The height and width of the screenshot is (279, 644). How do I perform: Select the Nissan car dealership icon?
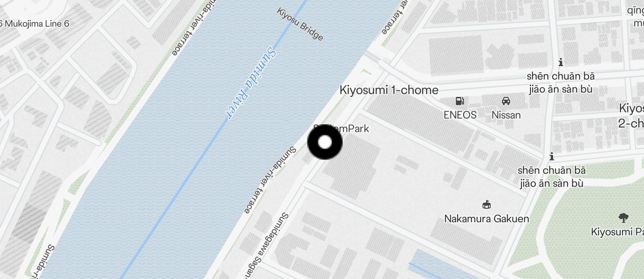click(506, 101)
